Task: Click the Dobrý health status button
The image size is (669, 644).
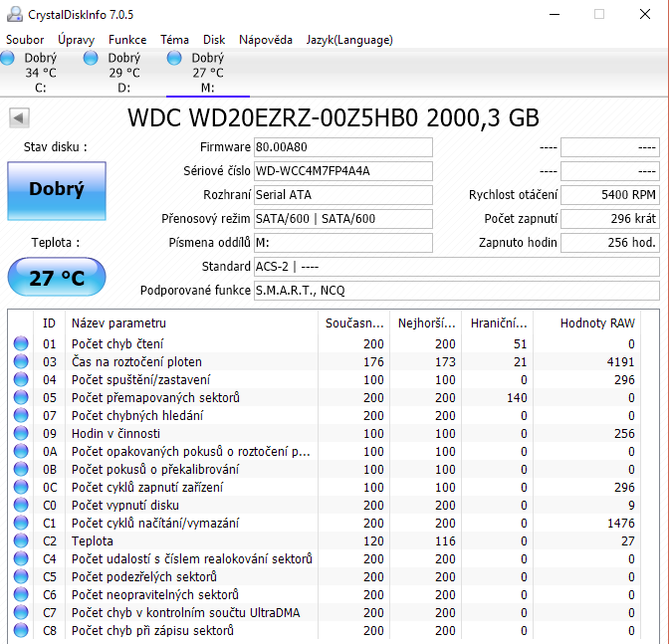Action: (x=57, y=191)
